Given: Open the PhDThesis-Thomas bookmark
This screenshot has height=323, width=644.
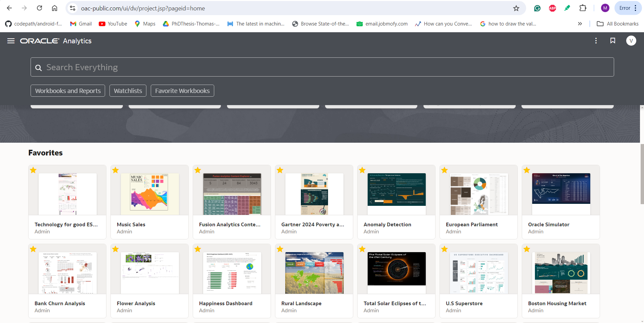Looking at the screenshot, I should pos(191,24).
